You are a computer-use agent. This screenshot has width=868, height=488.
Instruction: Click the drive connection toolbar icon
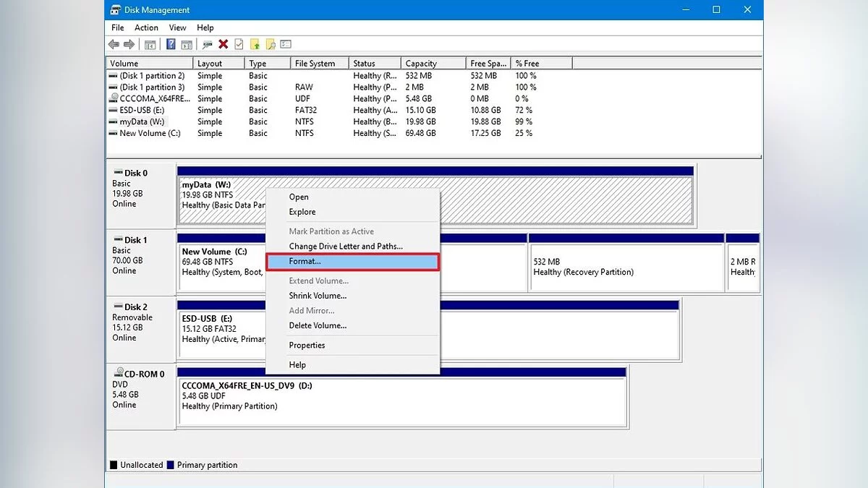(x=208, y=45)
